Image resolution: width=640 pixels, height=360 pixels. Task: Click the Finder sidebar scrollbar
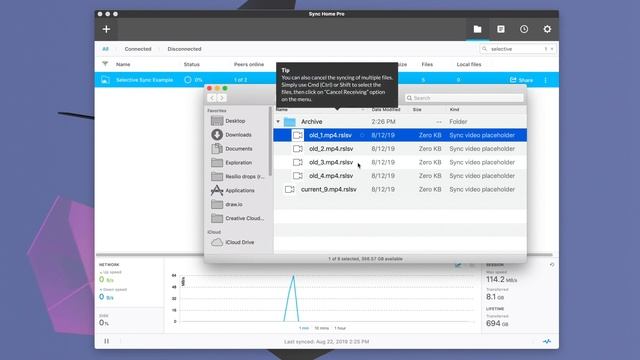click(270, 141)
